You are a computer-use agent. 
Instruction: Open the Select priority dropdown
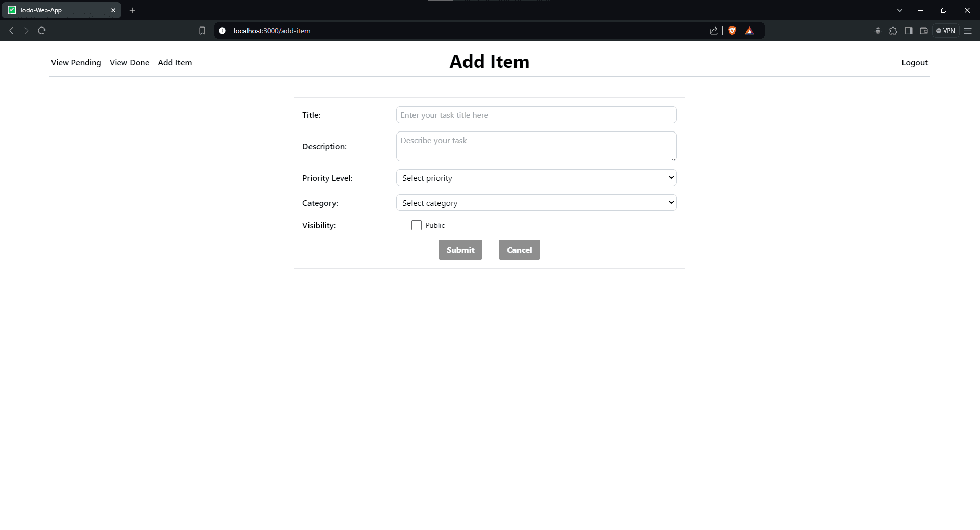click(x=536, y=178)
